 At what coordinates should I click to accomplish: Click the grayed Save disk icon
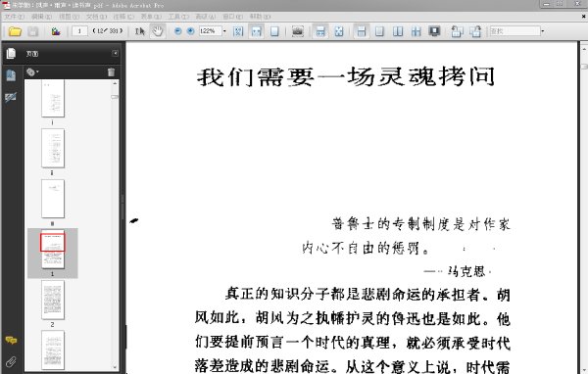coord(33,31)
